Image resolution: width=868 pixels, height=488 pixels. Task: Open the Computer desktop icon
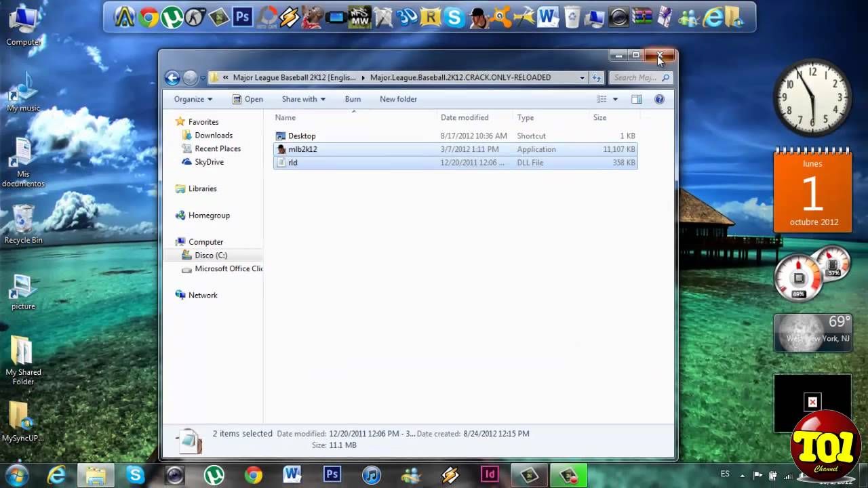coord(24,26)
